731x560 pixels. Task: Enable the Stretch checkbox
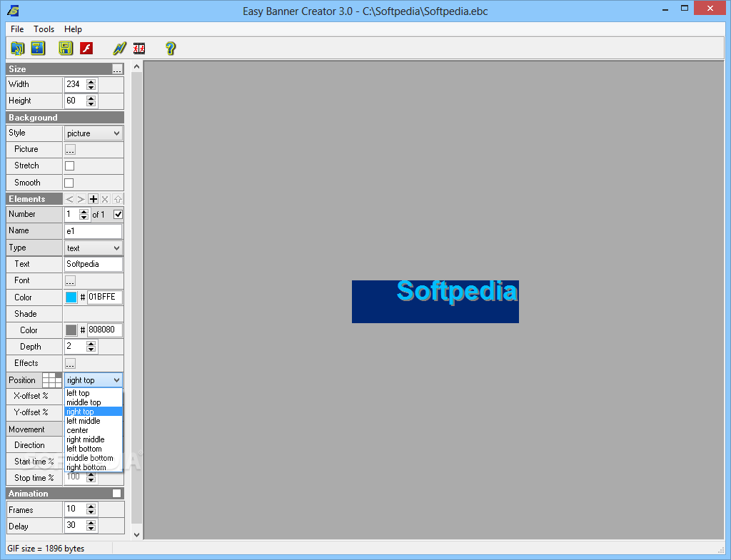pos(69,166)
